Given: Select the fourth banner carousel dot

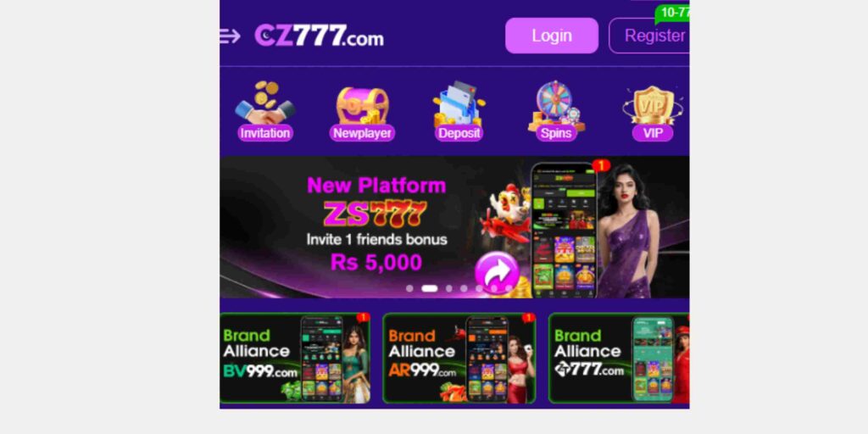Looking at the screenshot, I should coord(464,288).
